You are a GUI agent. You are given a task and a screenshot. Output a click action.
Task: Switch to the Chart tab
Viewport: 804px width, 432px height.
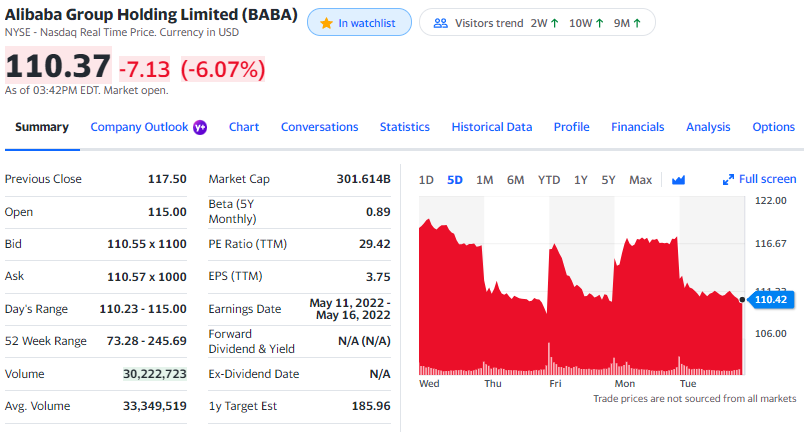[244, 127]
